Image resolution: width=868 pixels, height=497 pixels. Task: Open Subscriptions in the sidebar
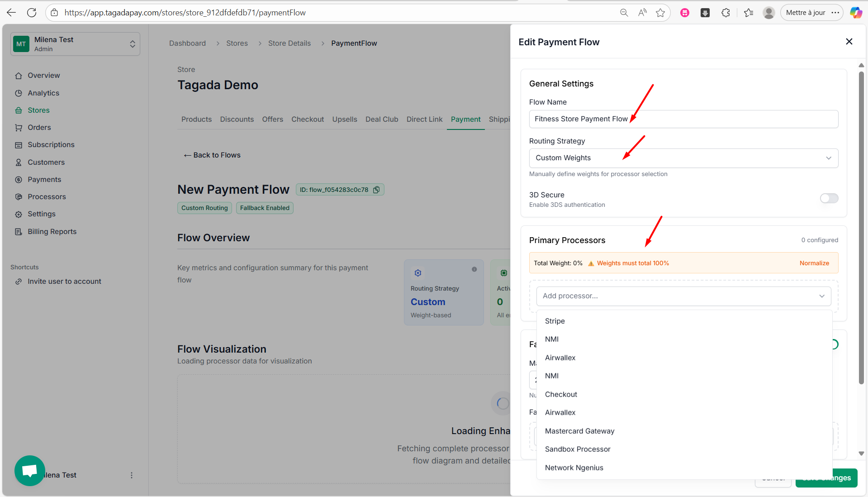(x=51, y=144)
